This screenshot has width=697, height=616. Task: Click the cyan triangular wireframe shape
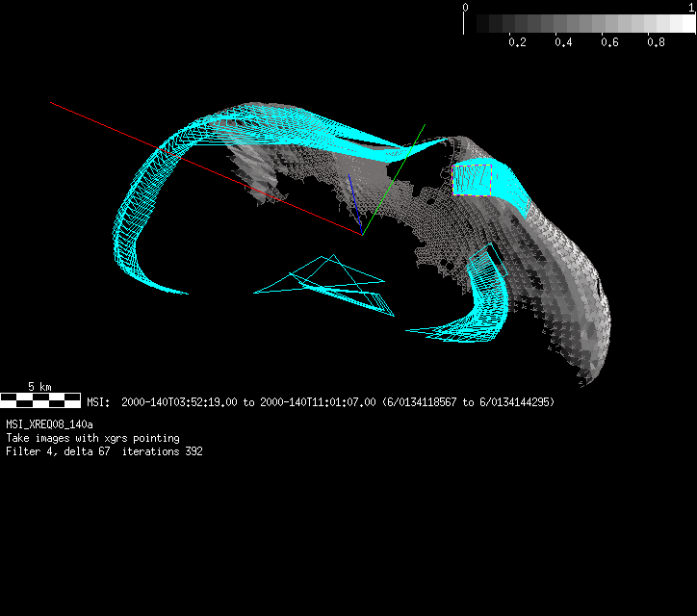[x=323, y=286]
